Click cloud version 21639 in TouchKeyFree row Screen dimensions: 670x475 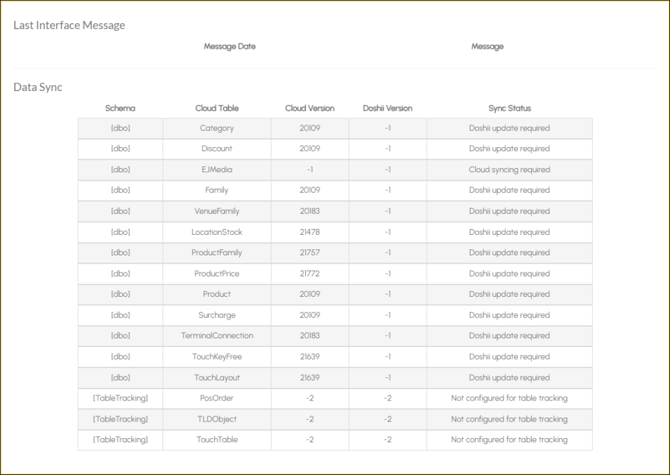coord(310,356)
